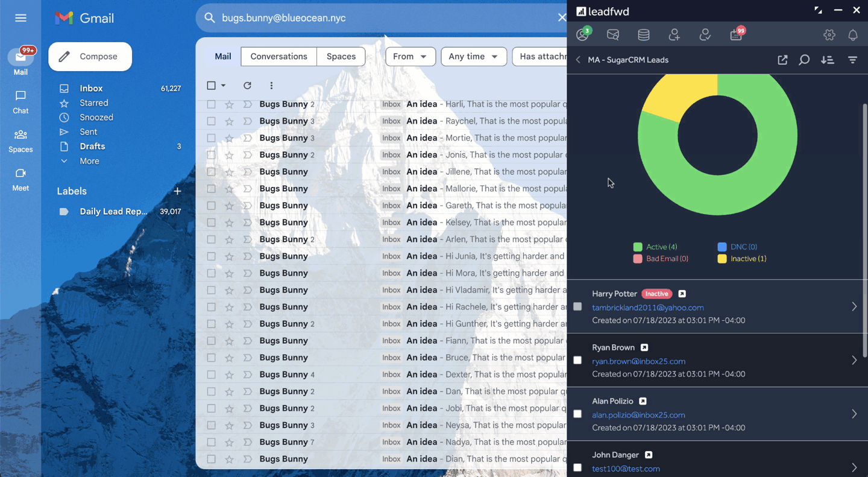Create a new label with the plus icon

[x=177, y=191]
